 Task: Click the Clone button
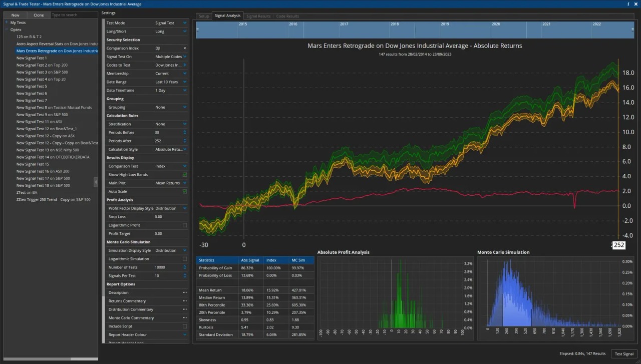pyautogui.click(x=39, y=15)
